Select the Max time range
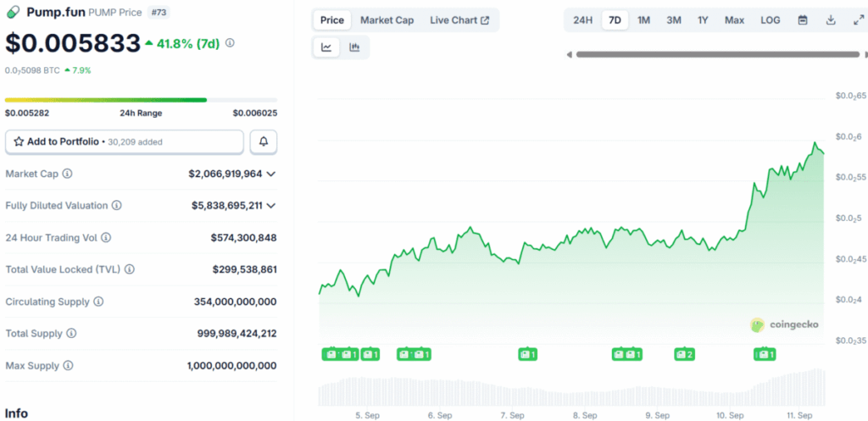Image resolution: width=868 pixels, height=421 pixels. (735, 20)
